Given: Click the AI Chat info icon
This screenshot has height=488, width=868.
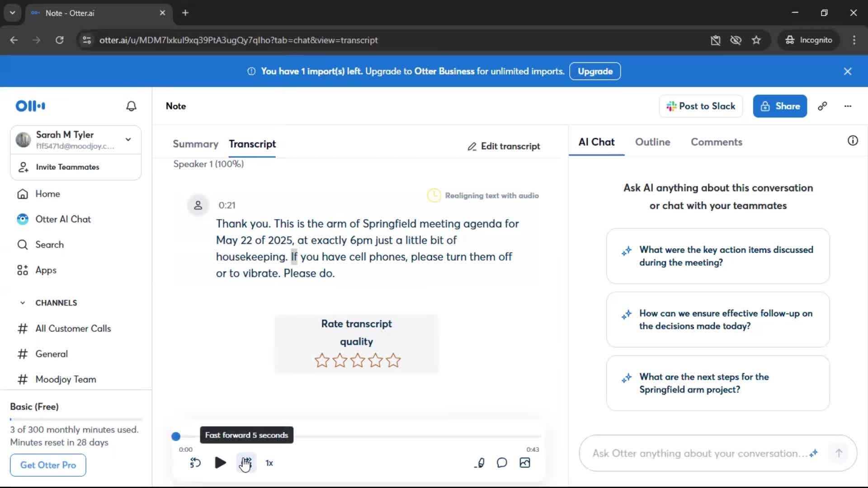Looking at the screenshot, I should click(x=853, y=141).
